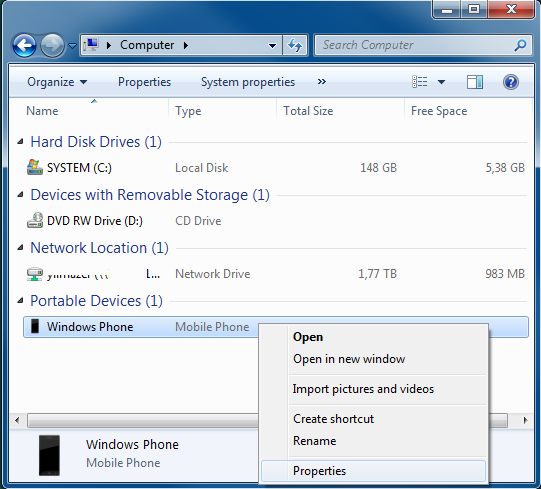Image resolution: width=541 pixels, height=489 pixels.
Task: Collapse the Portable Devices group
Action: tap(21, 301)
